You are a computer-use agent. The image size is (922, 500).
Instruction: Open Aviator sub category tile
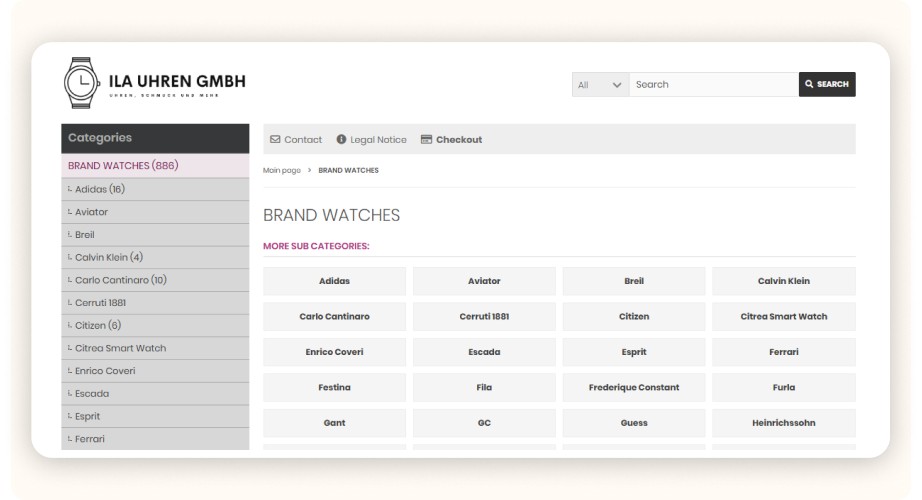coord(484,281)
